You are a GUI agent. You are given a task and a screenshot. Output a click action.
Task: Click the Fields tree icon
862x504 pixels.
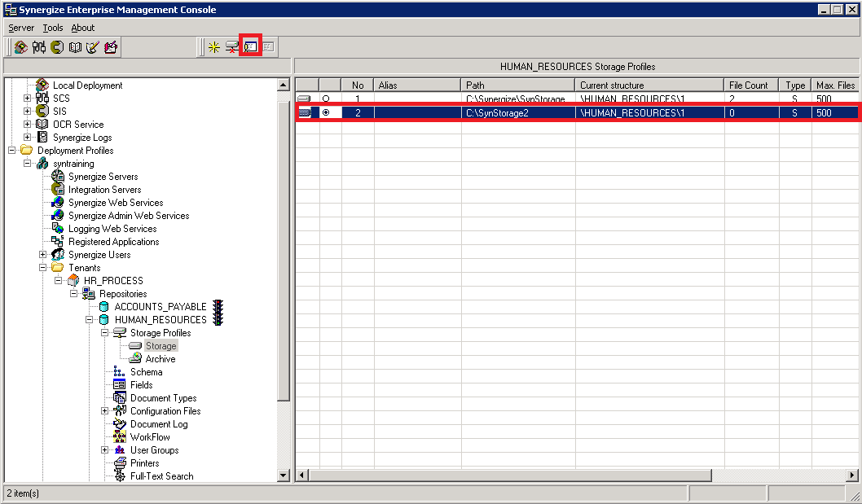(x=119, y=385)
